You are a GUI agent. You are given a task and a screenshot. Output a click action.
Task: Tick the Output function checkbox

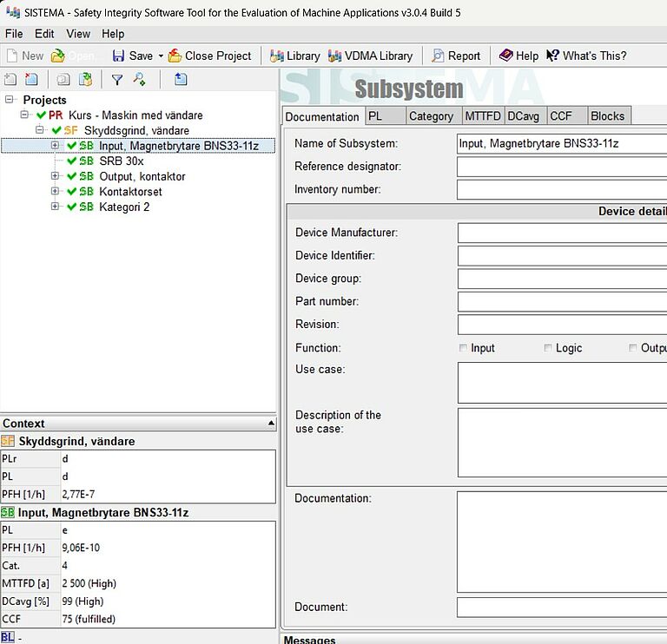click(633, 348)
